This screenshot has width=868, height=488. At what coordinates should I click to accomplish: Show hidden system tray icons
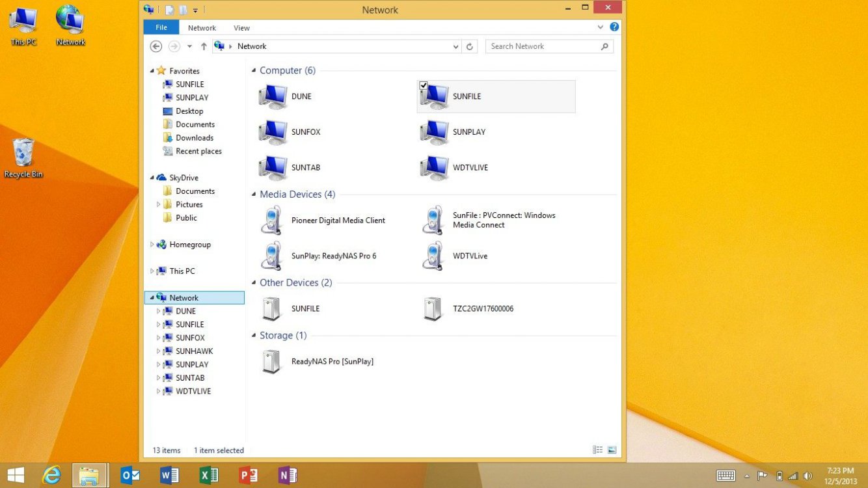click(x=746, y=476)
